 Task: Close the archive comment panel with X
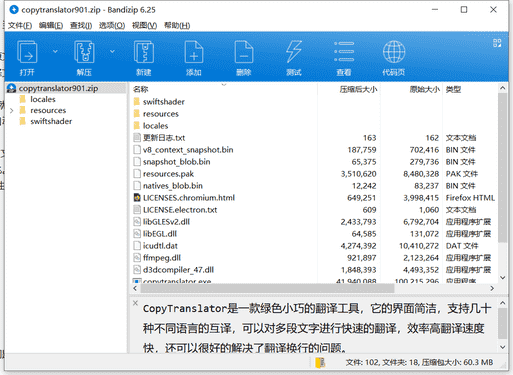[135, 303]
